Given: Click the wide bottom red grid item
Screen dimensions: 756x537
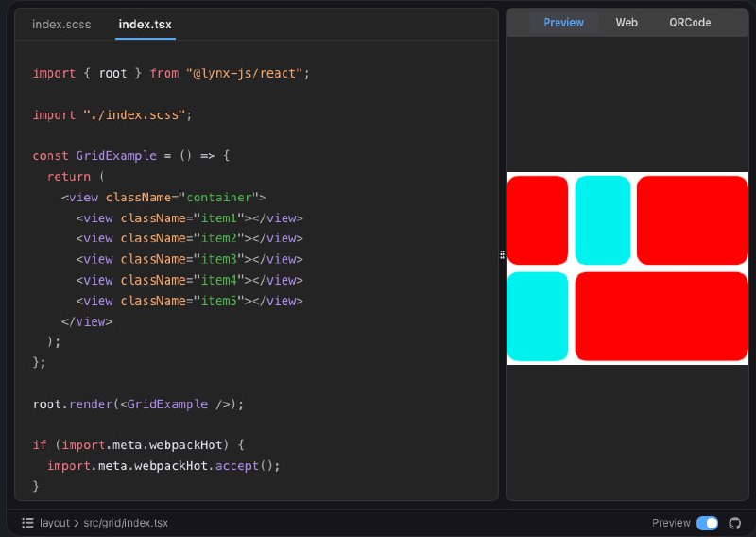Looking at the screenshot, I should click(661, 317).
